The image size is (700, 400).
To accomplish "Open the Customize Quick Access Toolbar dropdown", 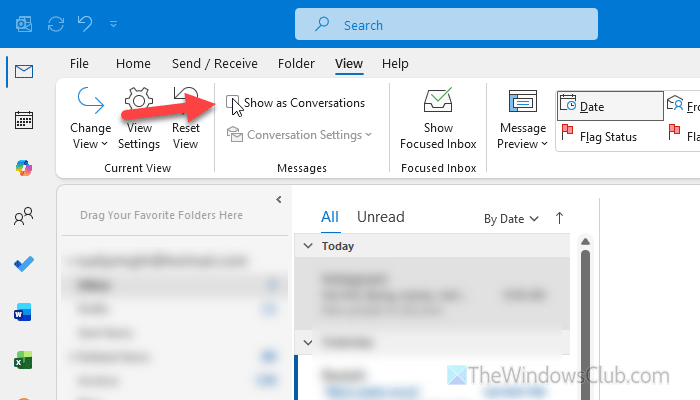I will coord(113,24).
